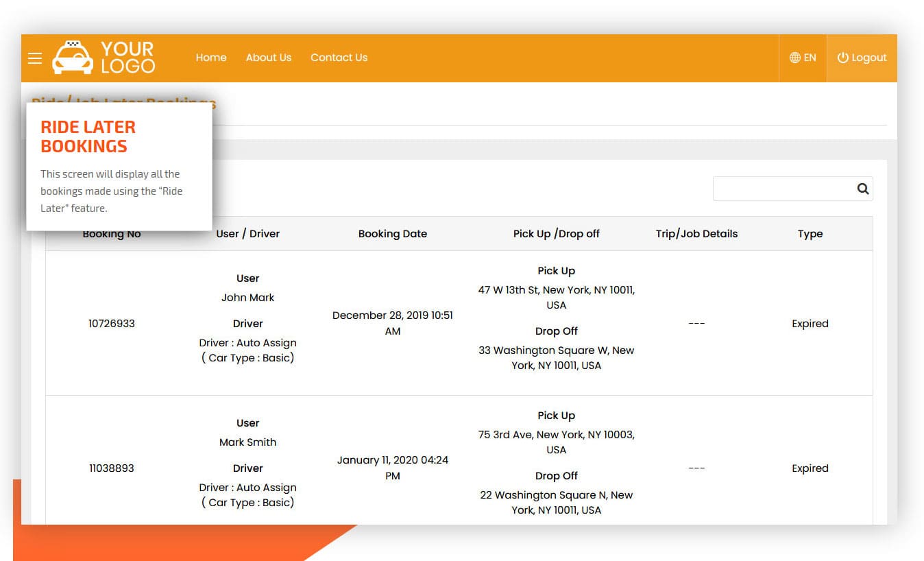This screenshot has height=561, width=924.
Task: Open the EN language selector
Action: coord(803,58)
